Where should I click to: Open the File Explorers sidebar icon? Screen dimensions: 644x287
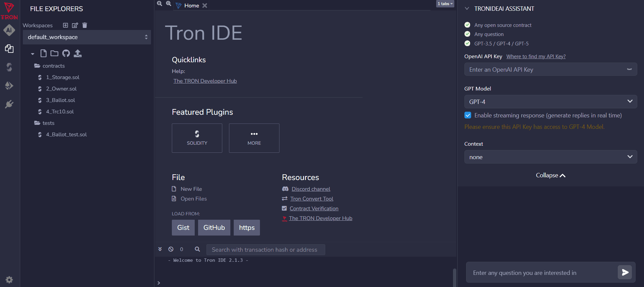pyautogui.click(x=9, y=49)
